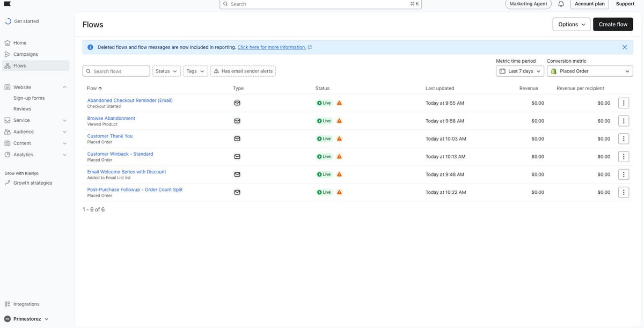This screenshot has width=644, height=328.
Task: Open Email Welcome Series with Discount flow
Action: (x=127, y=172)
